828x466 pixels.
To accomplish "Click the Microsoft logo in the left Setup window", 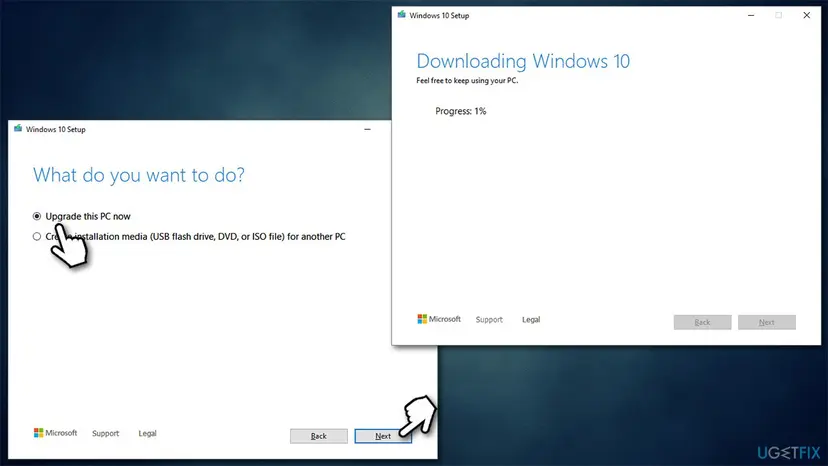I will (55, 433).
